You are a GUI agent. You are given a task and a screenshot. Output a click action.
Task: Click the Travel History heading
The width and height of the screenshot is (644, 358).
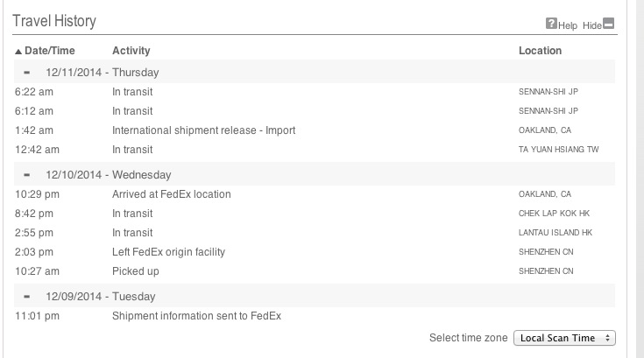coord(54,21)
